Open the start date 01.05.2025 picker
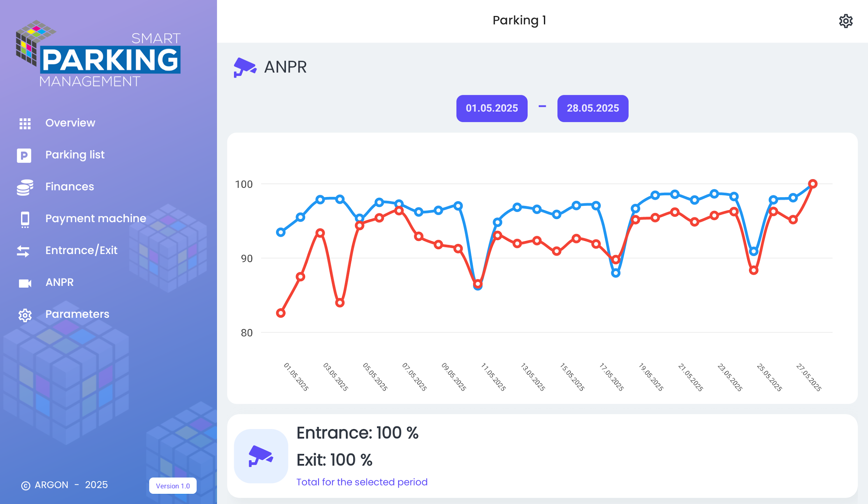The width and height of the screenshot is (868, 504). point(492,108)
